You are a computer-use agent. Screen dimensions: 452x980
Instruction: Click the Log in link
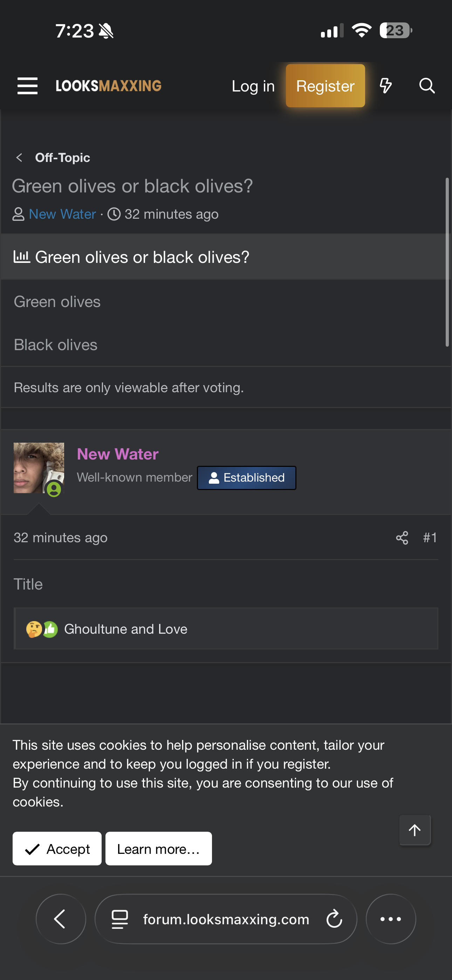(x=253, y=86)
